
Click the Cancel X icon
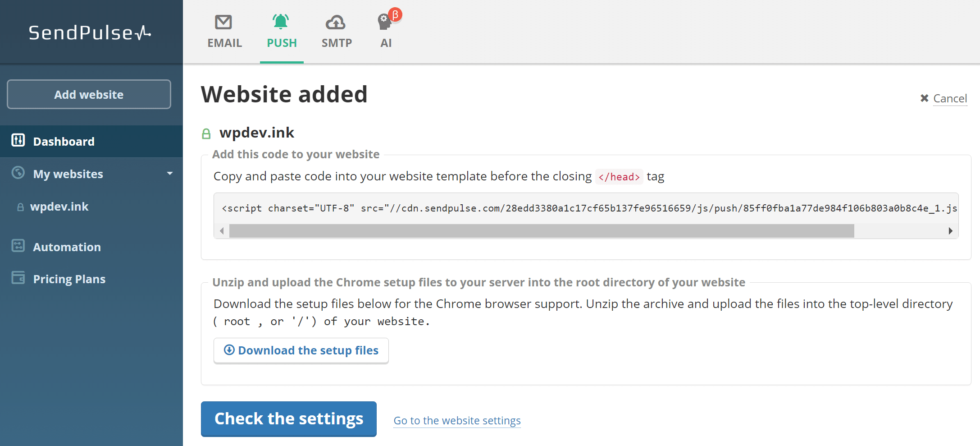coord(924,98)
